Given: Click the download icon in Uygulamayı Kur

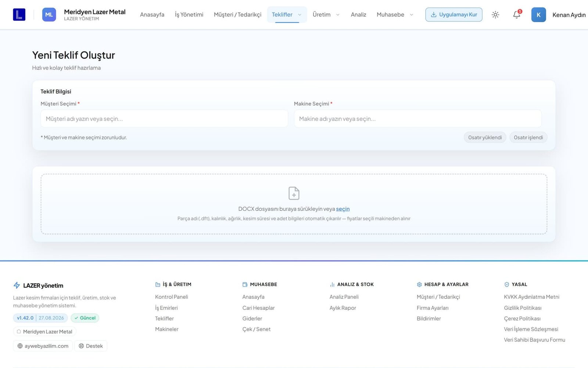Looking at the screenshot, I should (434, 15).
